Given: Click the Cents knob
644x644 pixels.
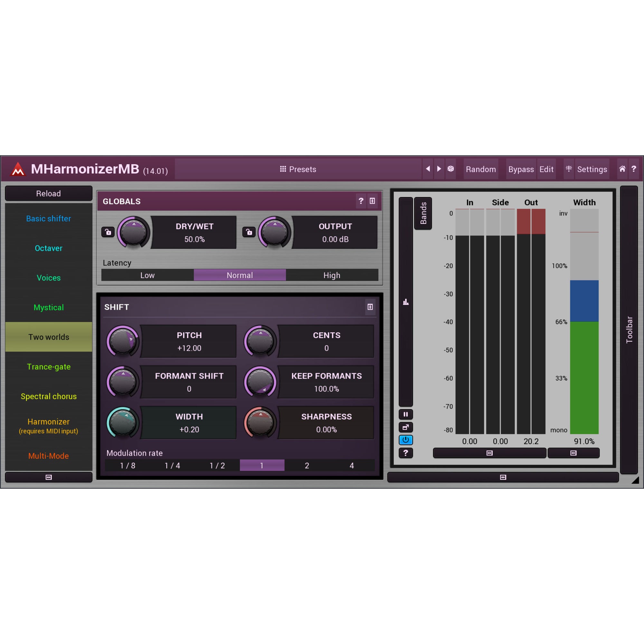Looking at the screenshot, I should tap(260, 341).
